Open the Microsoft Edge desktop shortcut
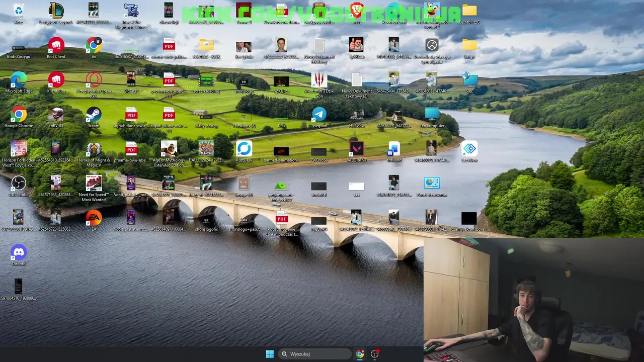This screenshot has height=362, width=644. (19, 82)
